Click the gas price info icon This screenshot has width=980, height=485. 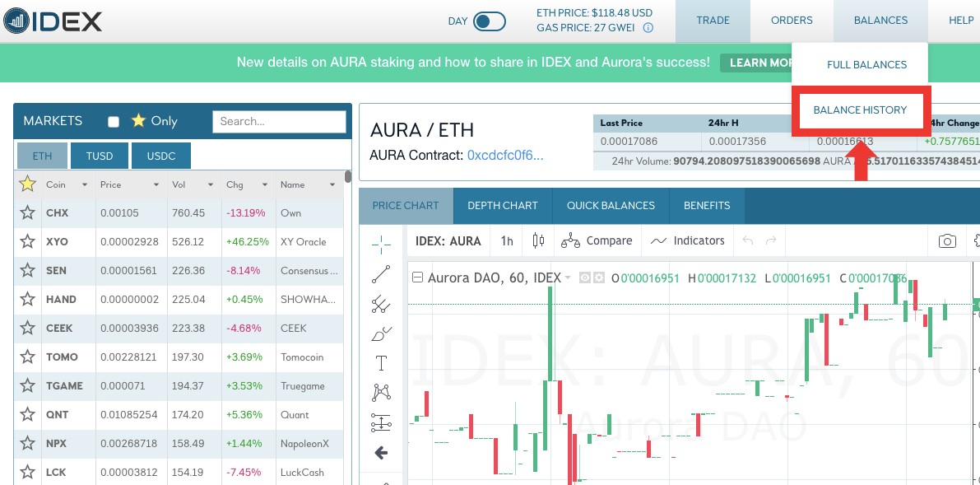648,28
